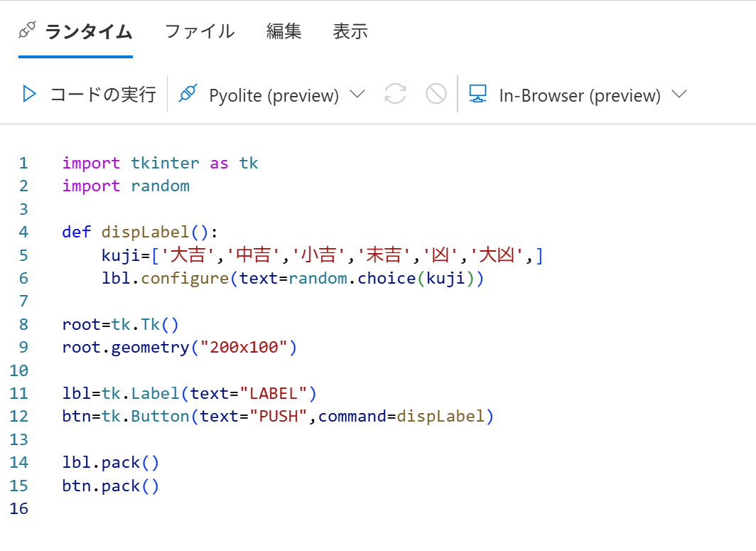Click 'tkinter' in the import line

pos(165,163)
